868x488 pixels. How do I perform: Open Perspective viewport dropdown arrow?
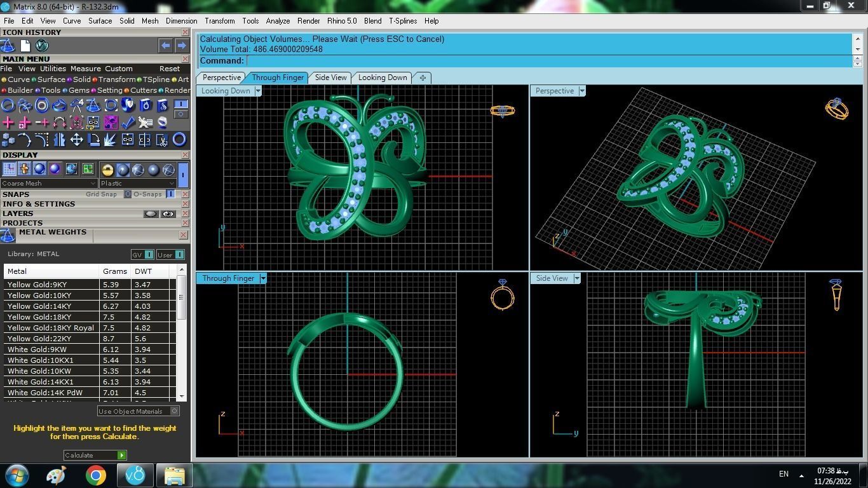tap(581, 91)
